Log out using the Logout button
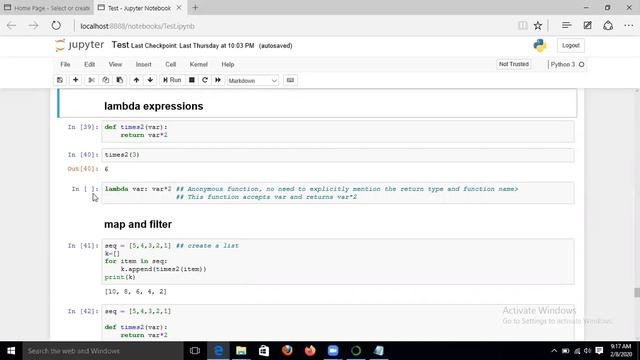640x360 pixels. click(x=571, y=45)
